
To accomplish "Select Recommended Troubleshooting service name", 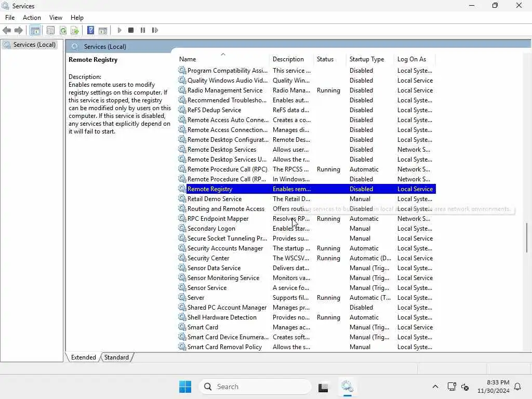I will pyautogui.click(x=227, y=100).
